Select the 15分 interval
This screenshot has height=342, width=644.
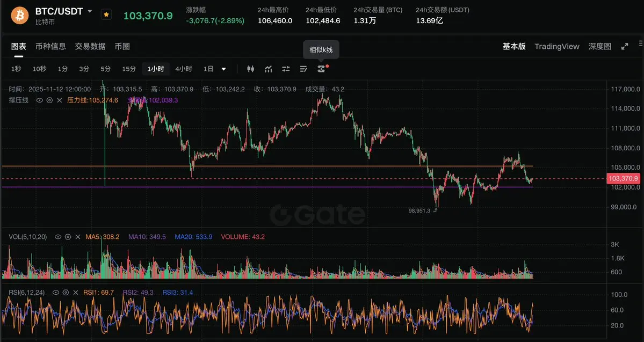point(129,69)
